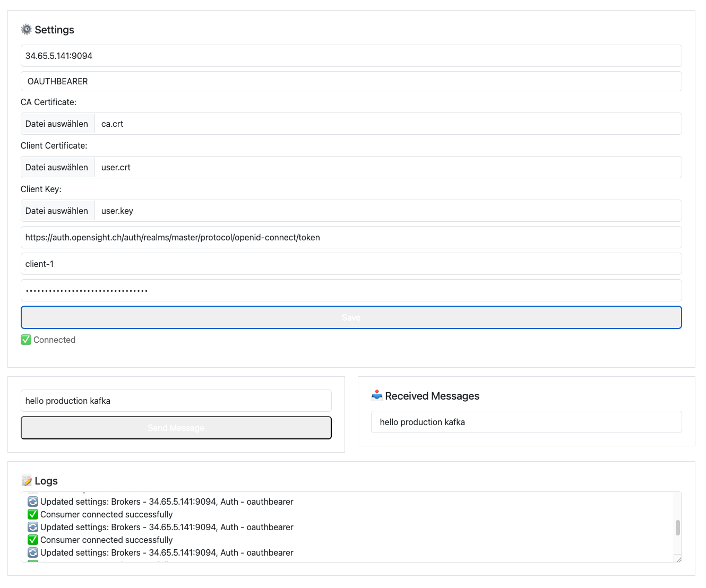Edit the client-1 client ID field
Viewport: 706px width, 588px height.
(351, 264)
